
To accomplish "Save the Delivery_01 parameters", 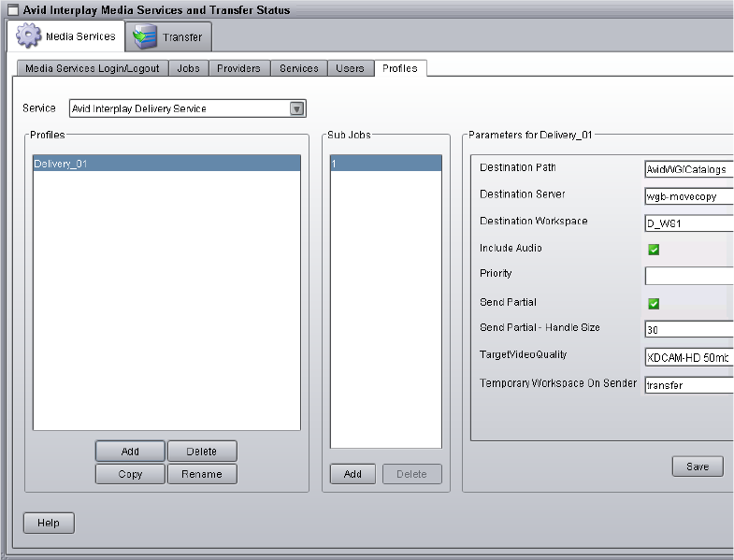I will tap(698, 467).
